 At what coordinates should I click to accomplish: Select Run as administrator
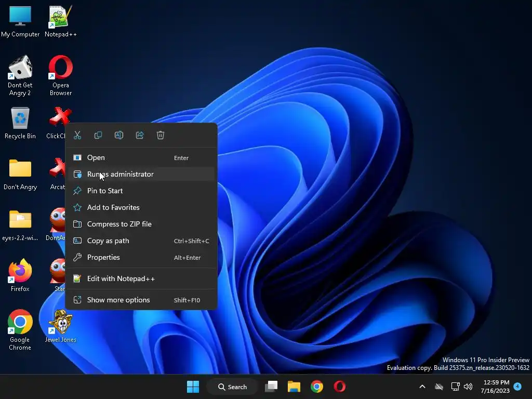141,174
